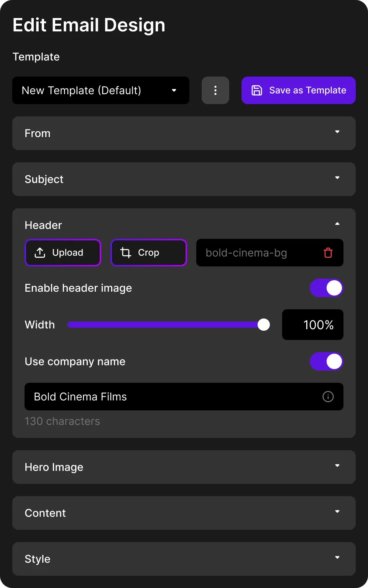This screenshot has height=588, width=368.
Task: Expand the Content section
Action: [184, 513]
